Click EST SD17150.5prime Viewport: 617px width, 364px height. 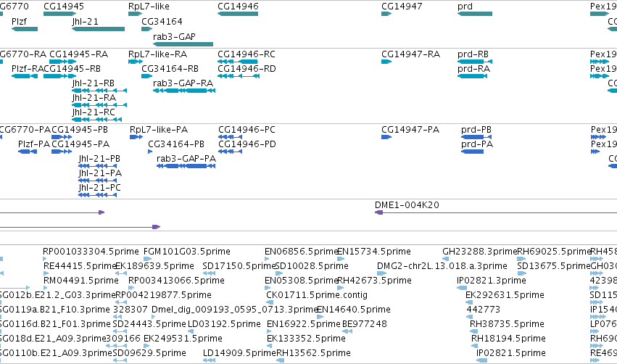coord(239,266)
